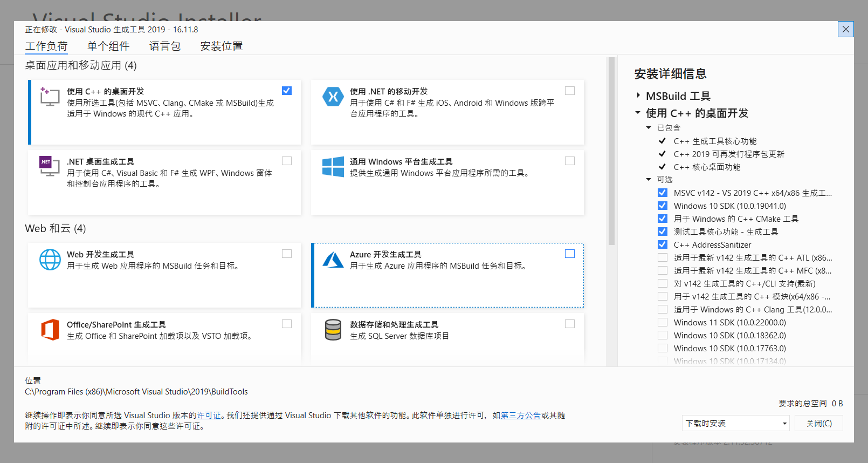Collapse the 使用 C++ 的桌面开发 details section
This screenshot has width=868, height=463.
(638, 113)
